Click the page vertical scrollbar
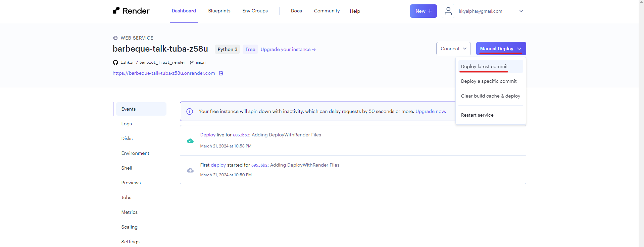 click(x=641, y=123)
